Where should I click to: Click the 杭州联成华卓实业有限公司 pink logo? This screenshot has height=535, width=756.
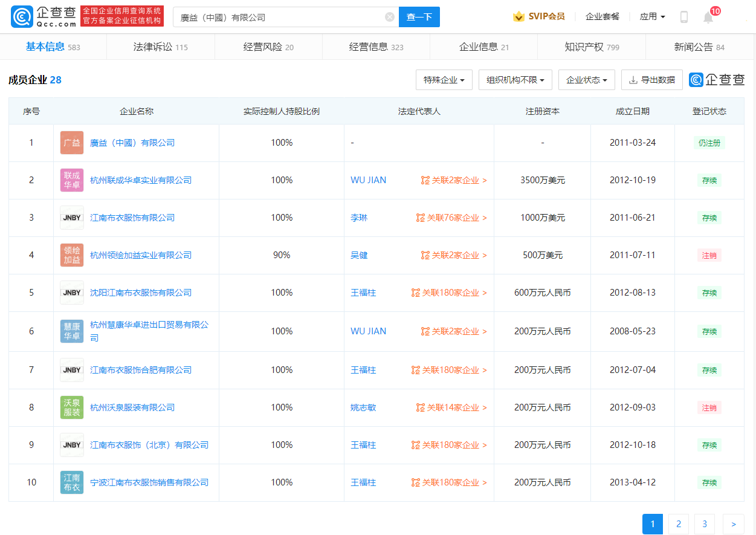tap(72, 180)
